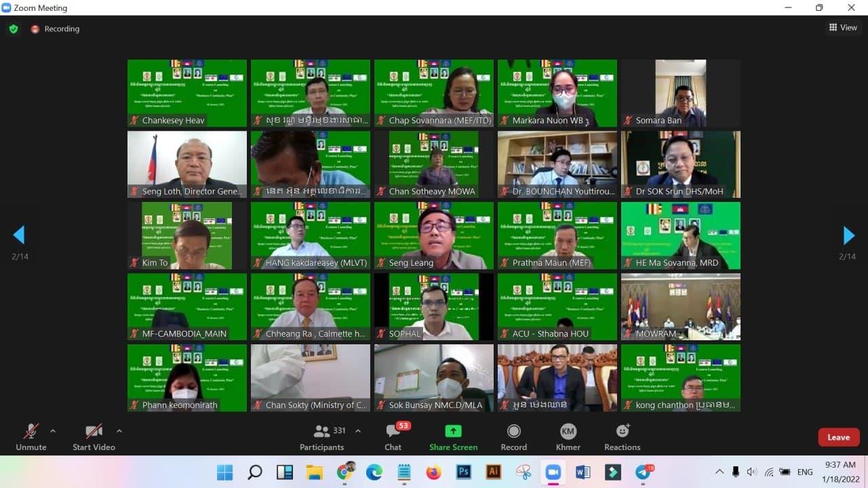Open the Reactions menu
The image size is (868, 488).
[x=622, y=437]
